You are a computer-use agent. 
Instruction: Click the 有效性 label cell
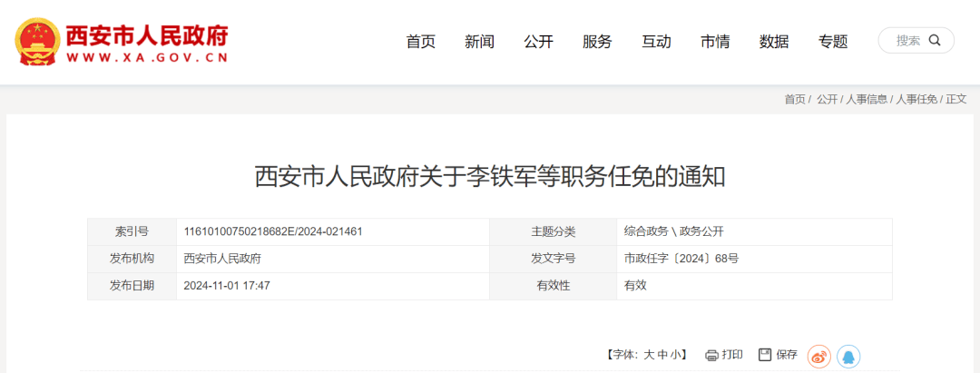554,286
